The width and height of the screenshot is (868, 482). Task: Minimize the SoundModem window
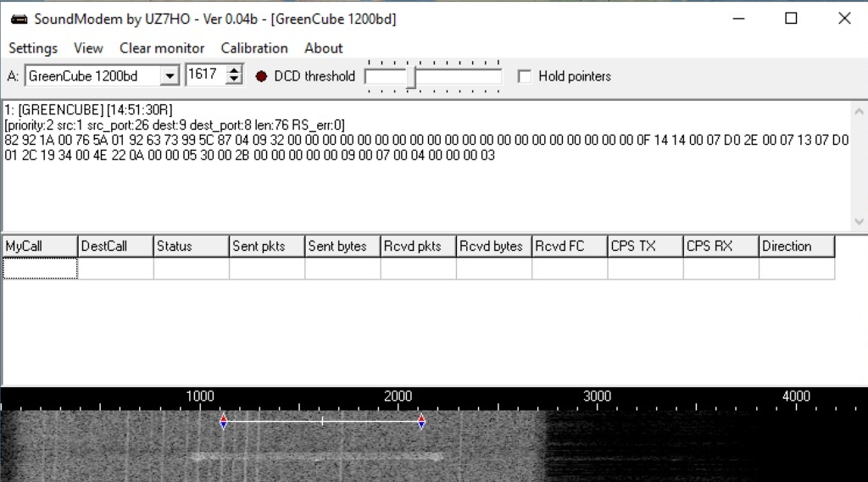[x=738, y=19]
